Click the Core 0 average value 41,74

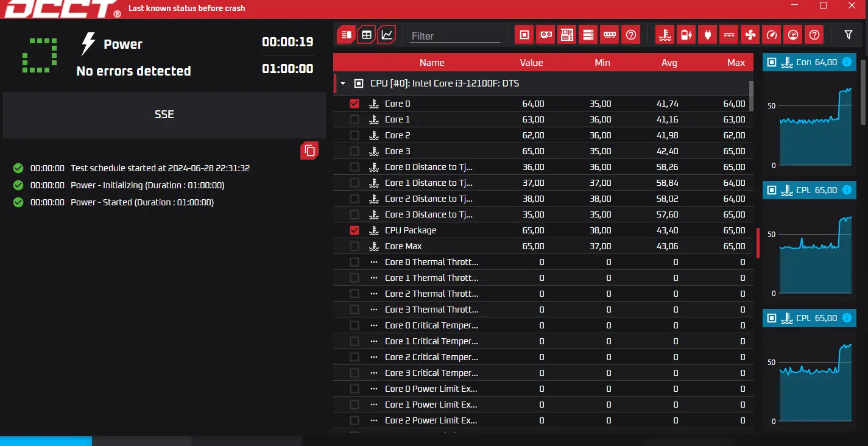[x=667, y=104]
